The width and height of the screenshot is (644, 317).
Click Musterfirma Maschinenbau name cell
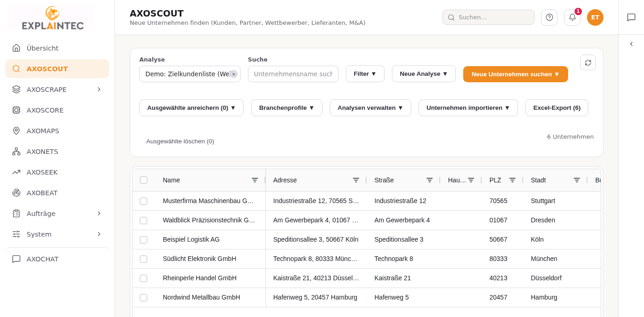tap(210, 201)
